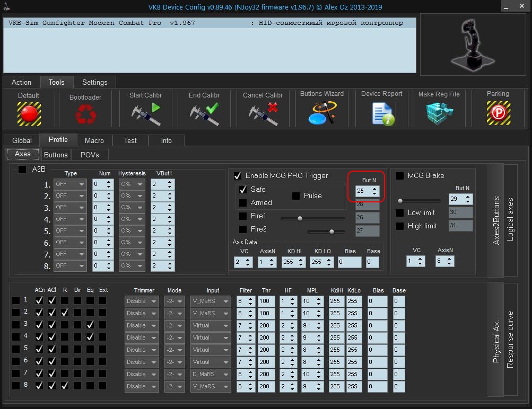The width and height of the screenshot is (532, 409).
Task: Toggle the Eq checkbox for axis 3
Action: click(x=90, y=325)
